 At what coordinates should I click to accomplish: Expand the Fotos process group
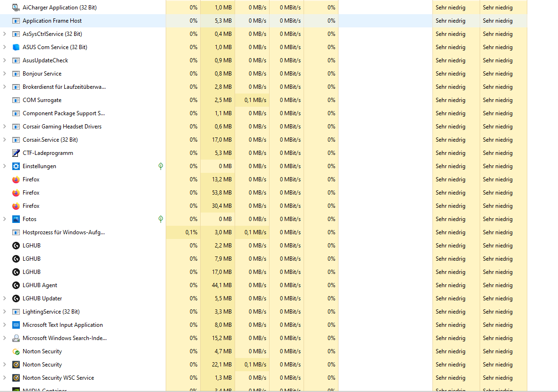(x=4, y=219)
